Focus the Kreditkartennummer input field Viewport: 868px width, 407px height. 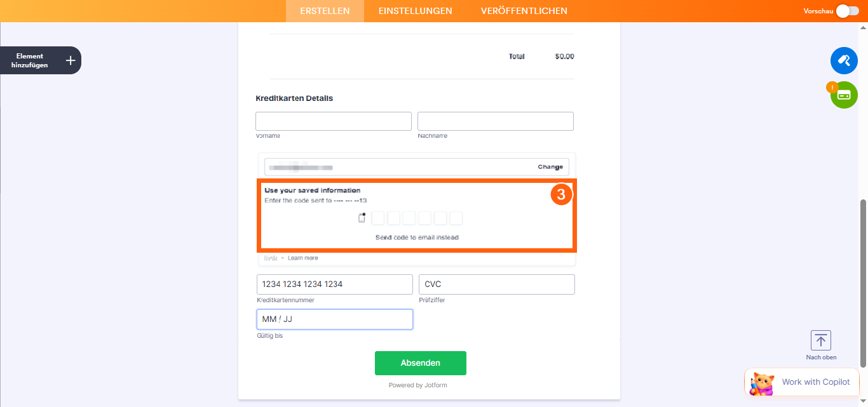[334, 284]
